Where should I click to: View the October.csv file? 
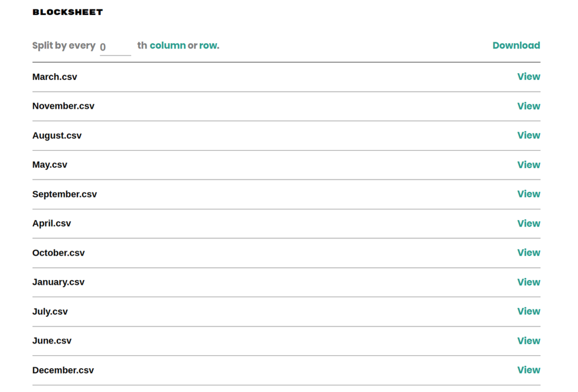[x=528, y=253]
